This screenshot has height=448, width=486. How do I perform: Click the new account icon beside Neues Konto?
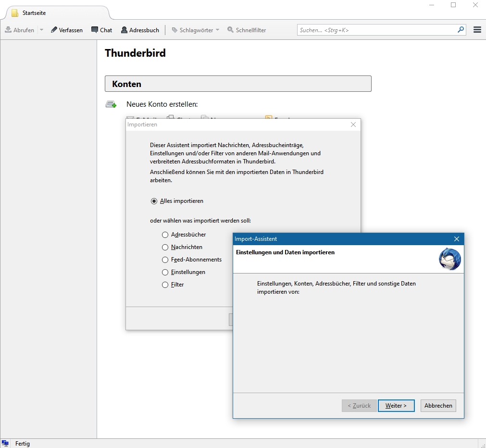coord(111,104)
